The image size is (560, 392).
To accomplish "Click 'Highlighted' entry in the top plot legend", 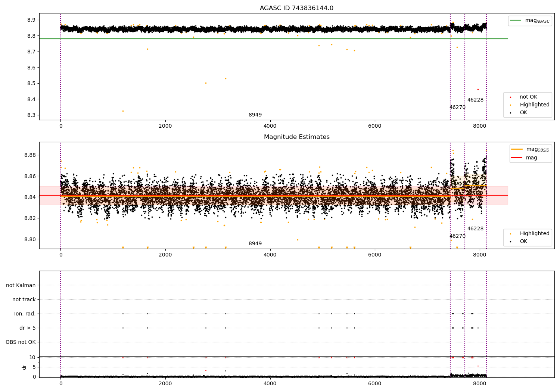I will (x=534, y=105).
